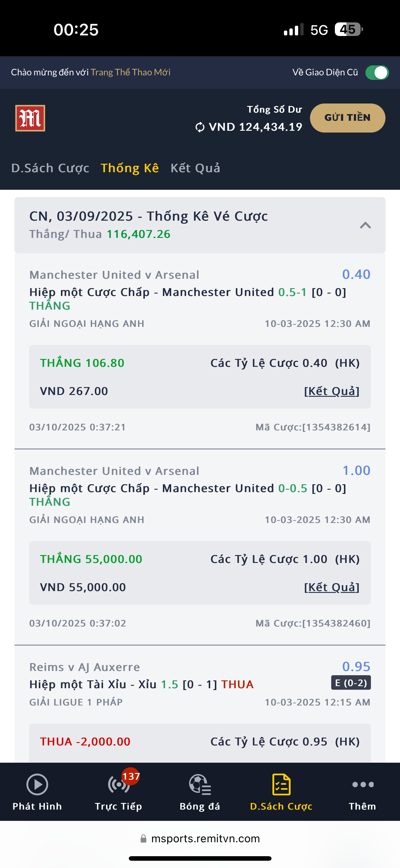Toggle the Về Giao Diện Cũ switch

pos(377,73)
